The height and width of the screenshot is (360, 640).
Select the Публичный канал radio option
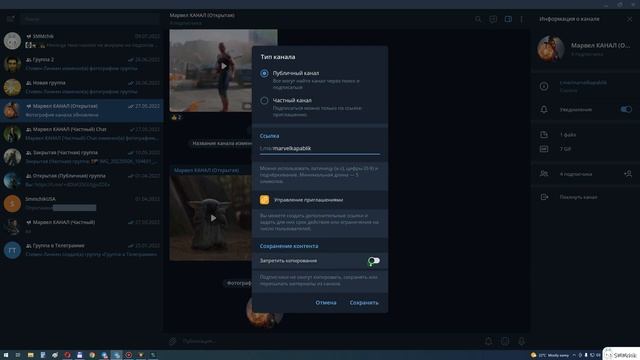point(264,73)
